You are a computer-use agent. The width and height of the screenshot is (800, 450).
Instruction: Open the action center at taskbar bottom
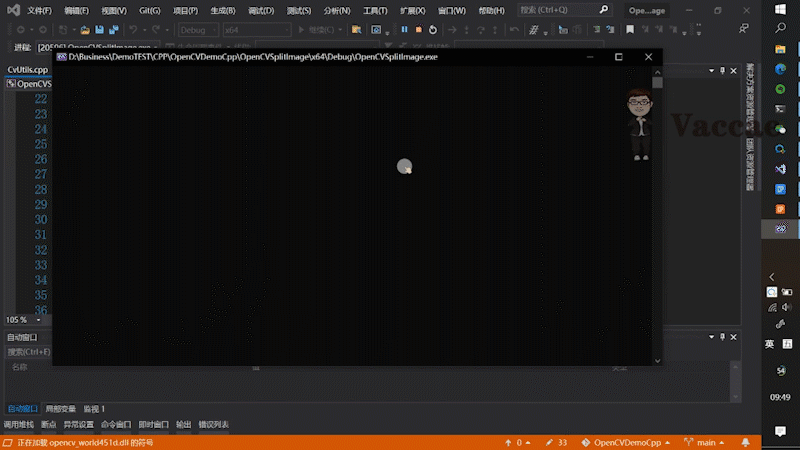780,432
